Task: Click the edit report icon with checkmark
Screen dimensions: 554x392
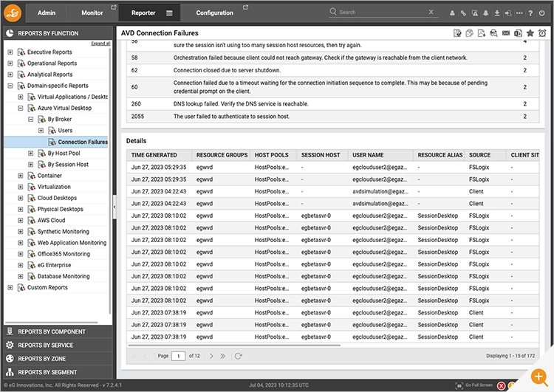Action: (x=457, y=32)
